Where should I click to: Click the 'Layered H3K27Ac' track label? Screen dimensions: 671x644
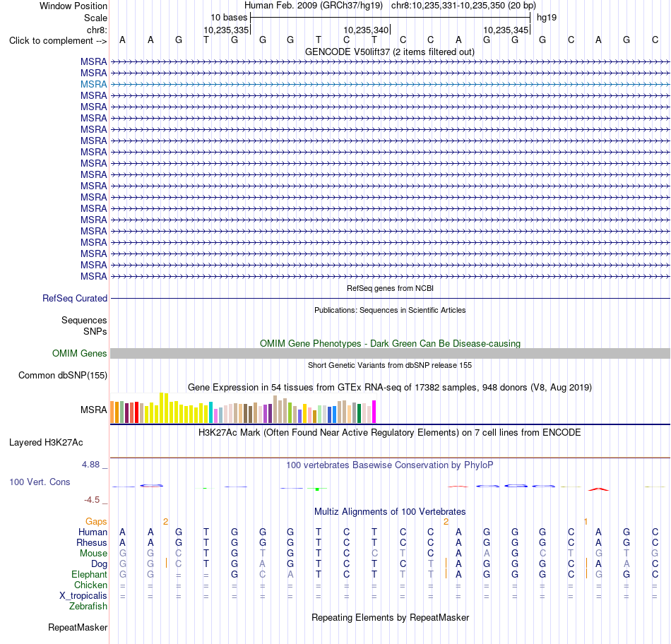[x=46, y=443]
